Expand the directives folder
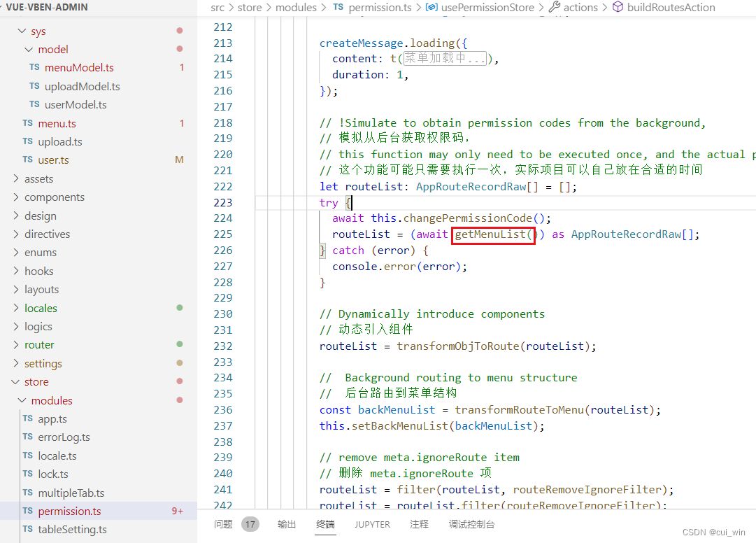The image size is (756, 543). pyautogui.click(x=16, y=234)
